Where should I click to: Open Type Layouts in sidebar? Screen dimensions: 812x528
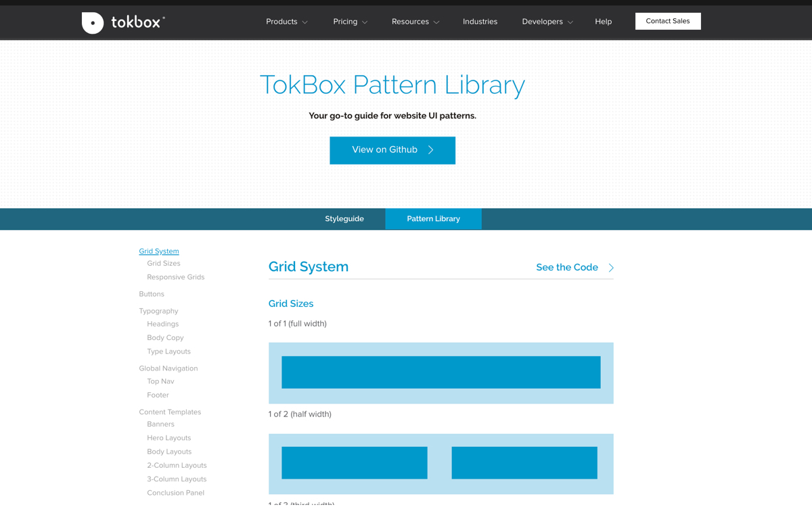coord(169,352)
